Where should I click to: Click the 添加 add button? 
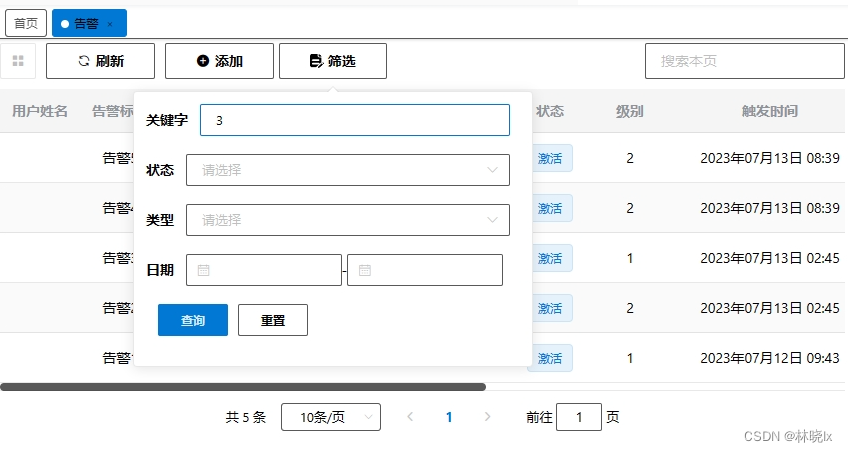[x=219, y=61]
